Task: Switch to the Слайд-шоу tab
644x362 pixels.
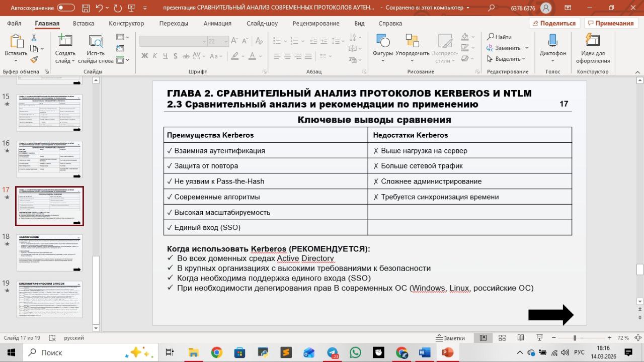Action: (262, 24)
